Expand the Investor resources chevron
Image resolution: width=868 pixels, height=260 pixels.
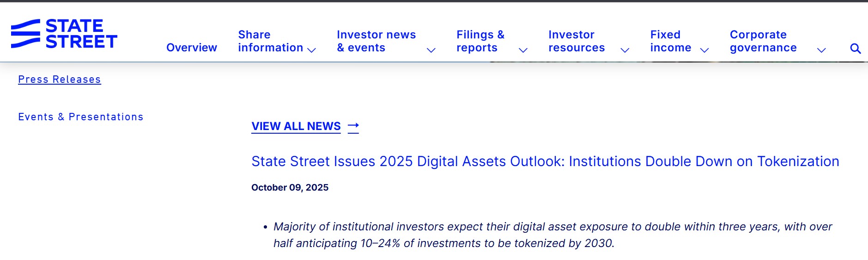(x=625, y=50)
